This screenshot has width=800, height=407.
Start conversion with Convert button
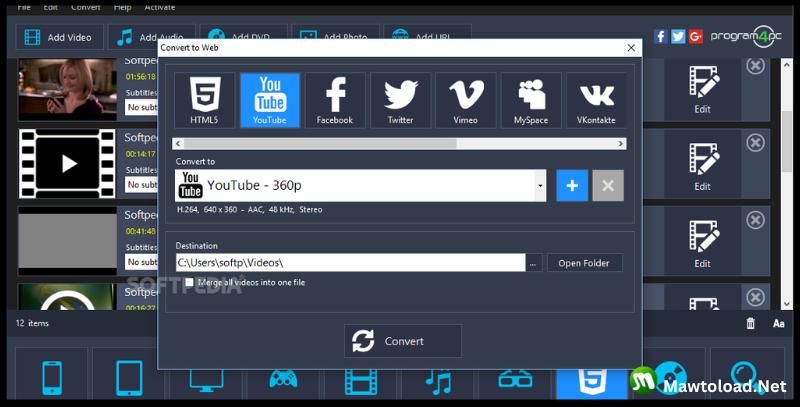[x=403, y=341]
